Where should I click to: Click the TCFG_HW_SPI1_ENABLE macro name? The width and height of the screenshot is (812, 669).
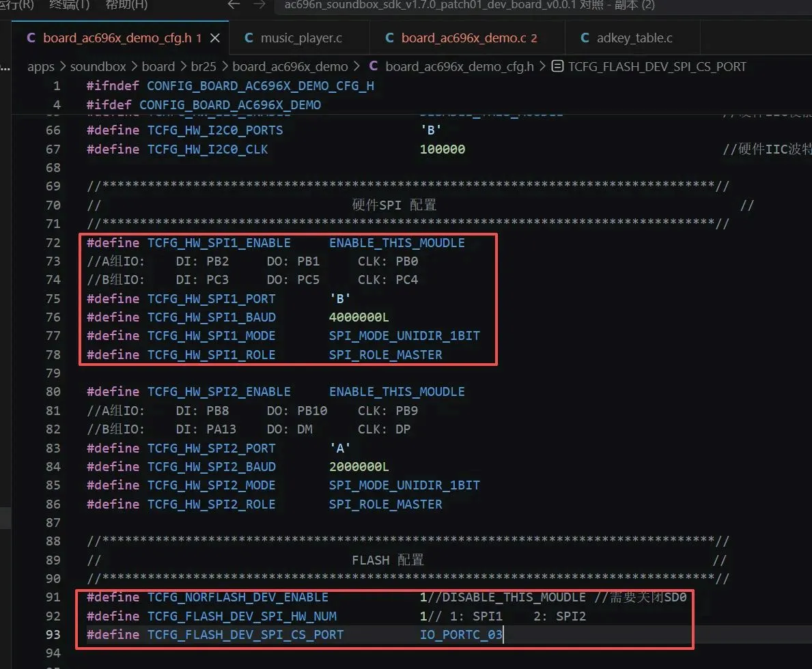coord(219,244)
